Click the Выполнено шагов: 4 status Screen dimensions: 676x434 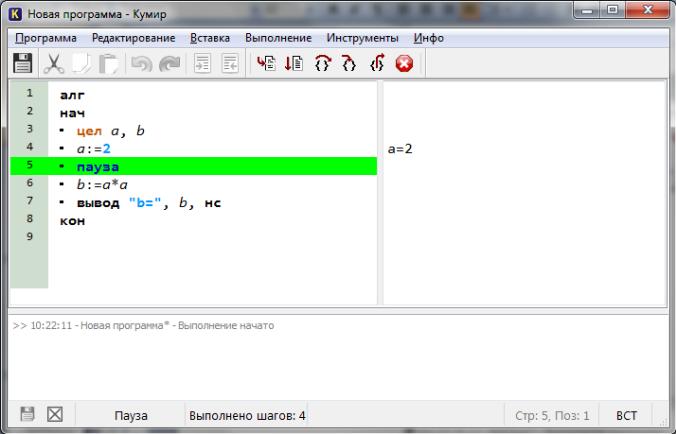247,415
